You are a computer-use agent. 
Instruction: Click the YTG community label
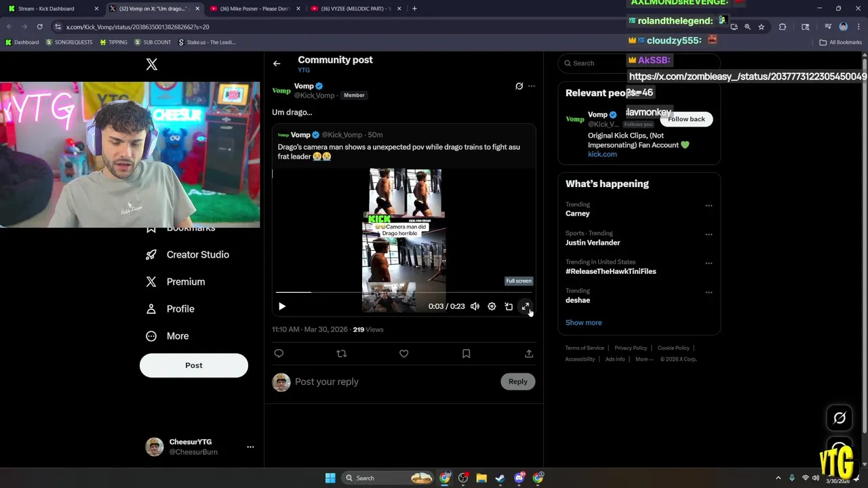pyautogui.click(x=304, y=70)
